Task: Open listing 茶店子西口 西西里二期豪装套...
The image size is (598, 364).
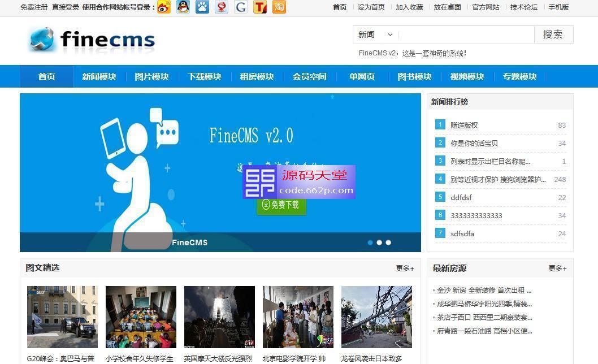Action: tap(484, 318)
